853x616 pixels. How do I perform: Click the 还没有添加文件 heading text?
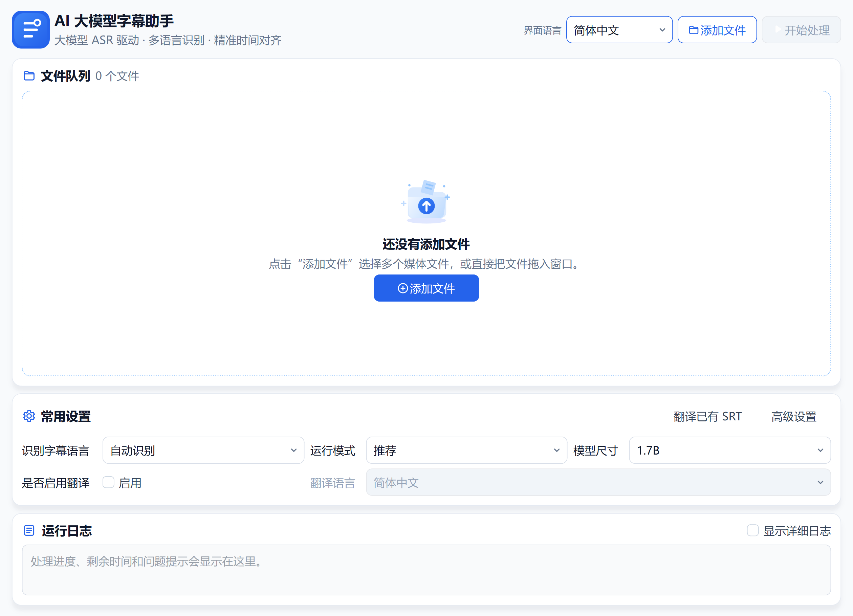coord(426,244)
